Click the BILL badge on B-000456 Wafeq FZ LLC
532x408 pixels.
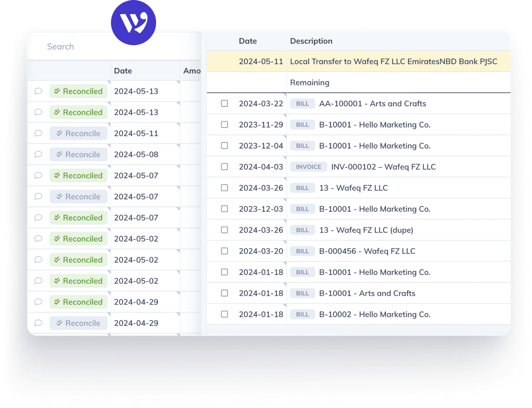(x=302, y=251)
